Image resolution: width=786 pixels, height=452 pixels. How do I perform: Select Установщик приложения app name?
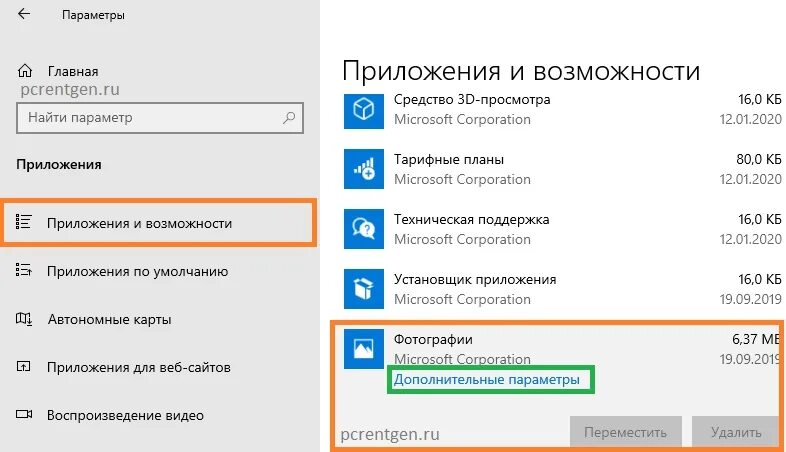pyautogui.click(x=475, y=279)
